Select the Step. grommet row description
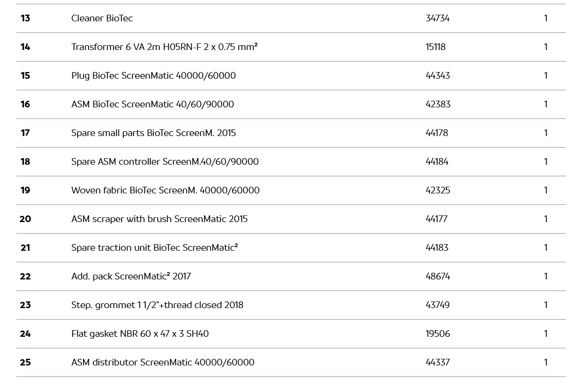 [x=158, y=305]
